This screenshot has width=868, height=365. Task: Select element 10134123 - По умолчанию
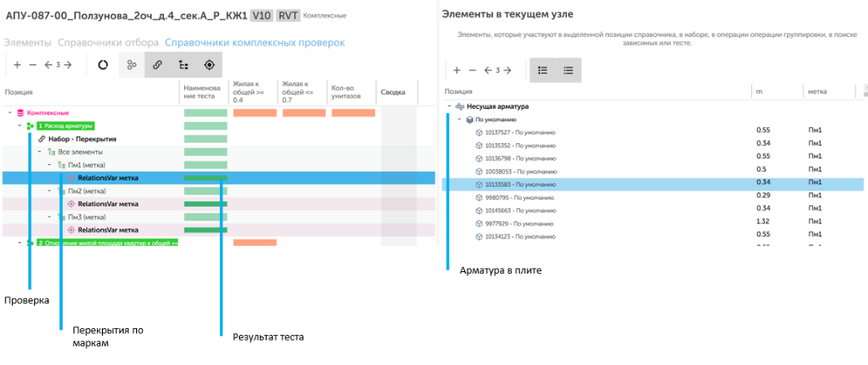520,237
